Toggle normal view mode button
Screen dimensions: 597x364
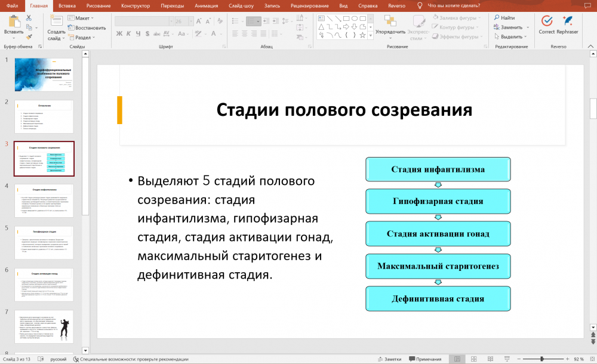tap(457, 359)
